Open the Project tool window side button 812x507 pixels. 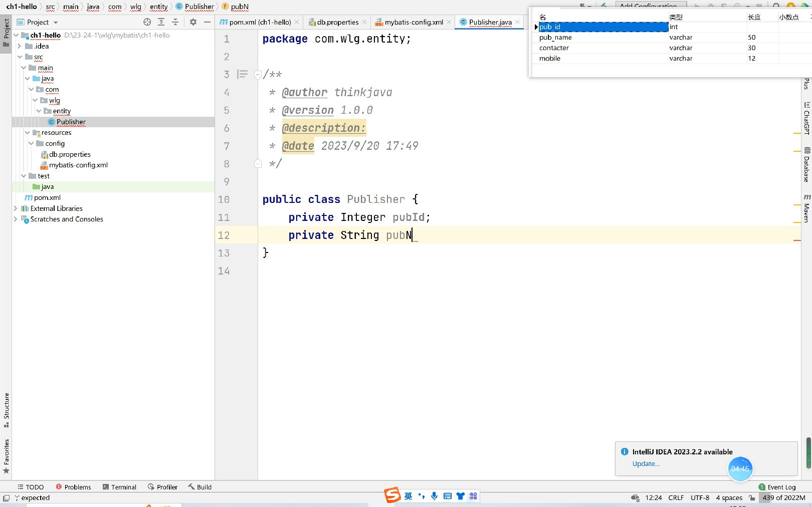(x=6, y=33)
